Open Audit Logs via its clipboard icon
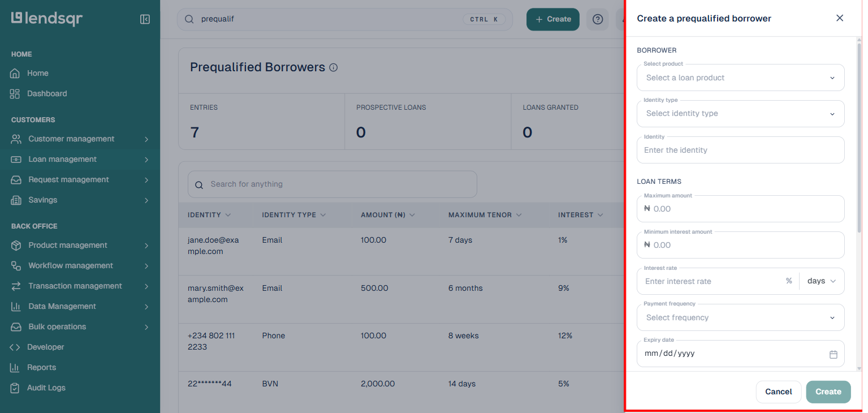The image size is (868, 413). click(15, 388)
